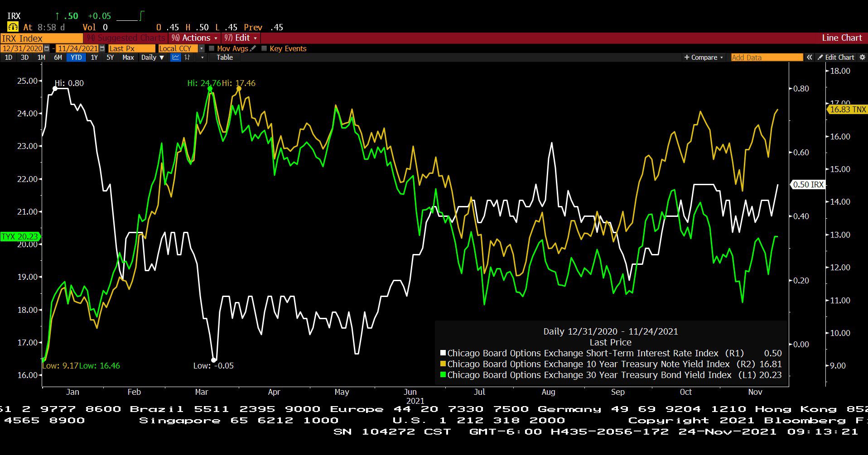Click the IRX Index security field

pyautogui.click(x=42, y=38)
